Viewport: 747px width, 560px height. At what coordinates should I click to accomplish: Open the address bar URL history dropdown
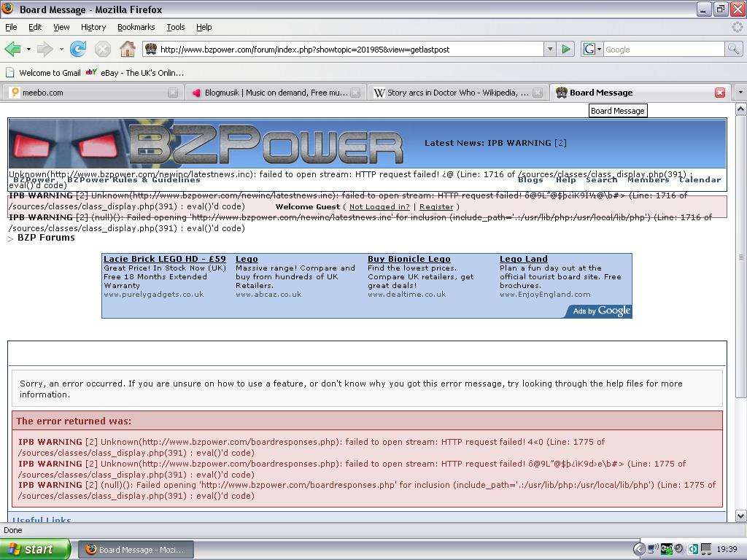[x=550, y=49]
